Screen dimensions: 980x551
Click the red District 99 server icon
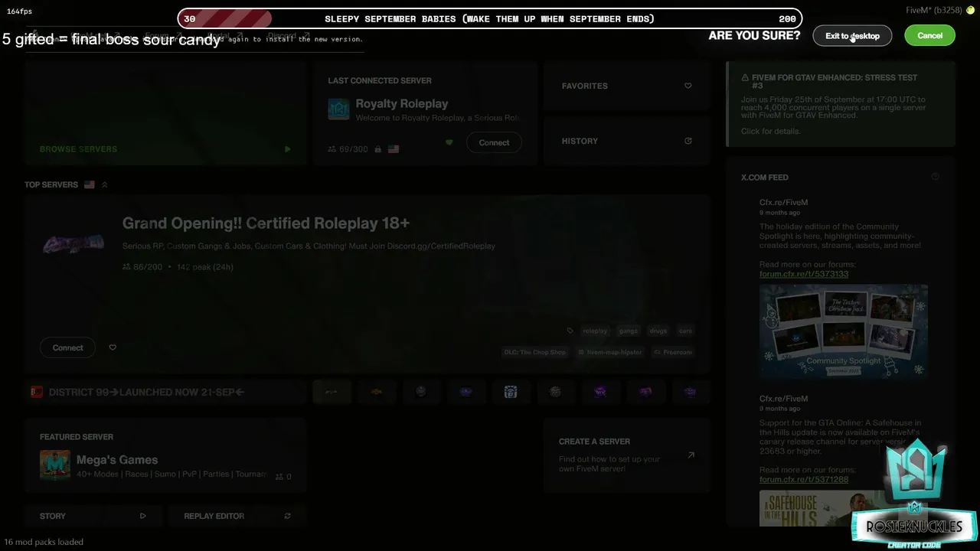pyautogui.click(x=36, y=392)
